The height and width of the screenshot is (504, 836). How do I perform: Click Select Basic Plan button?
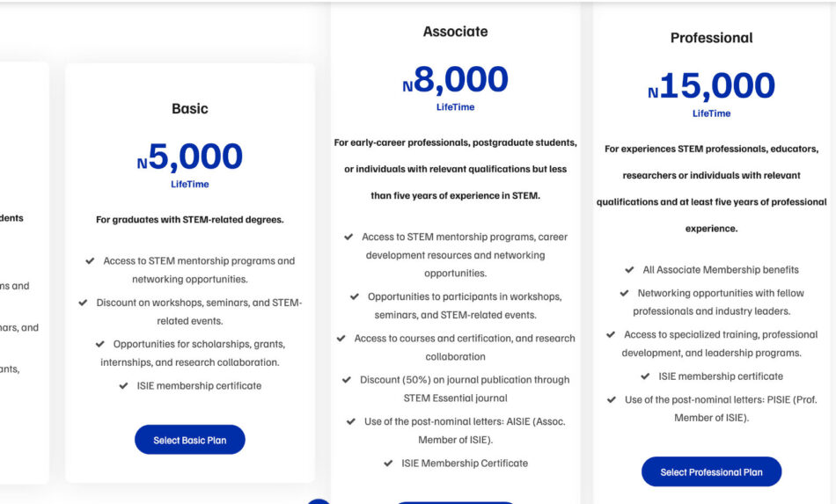coord(189,440)
